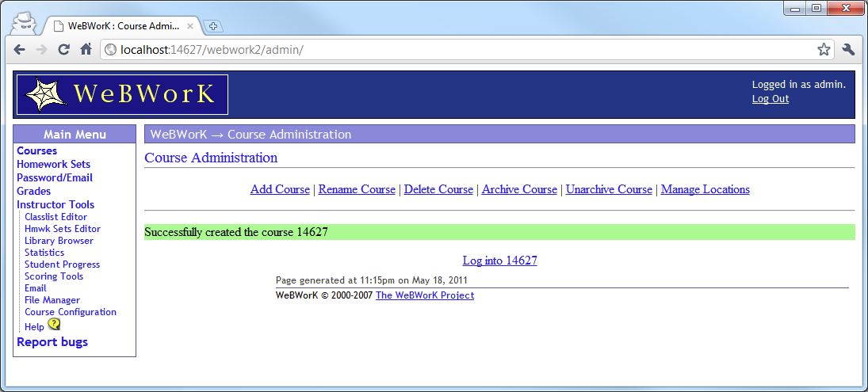The image size is (868, 392).
Task: Click the yellow Help question mark icon
Action: [54, 325]
